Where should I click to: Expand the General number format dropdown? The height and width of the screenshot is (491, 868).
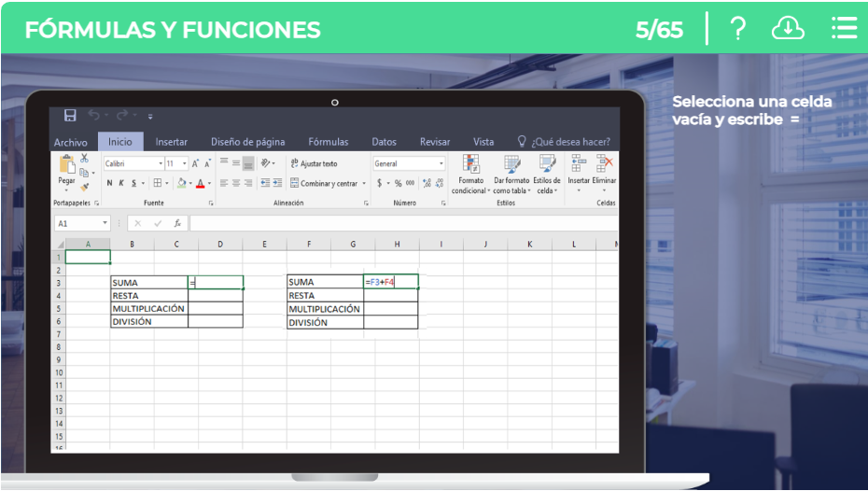441,163
